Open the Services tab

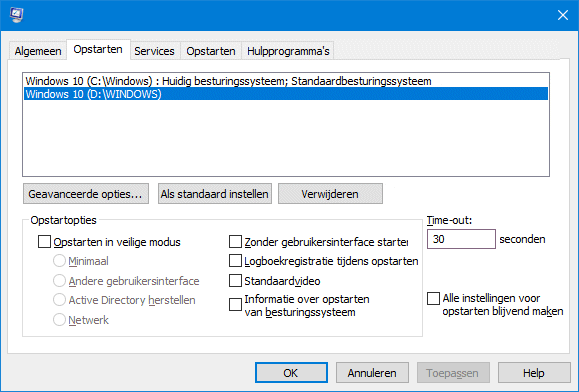point(154,51)
